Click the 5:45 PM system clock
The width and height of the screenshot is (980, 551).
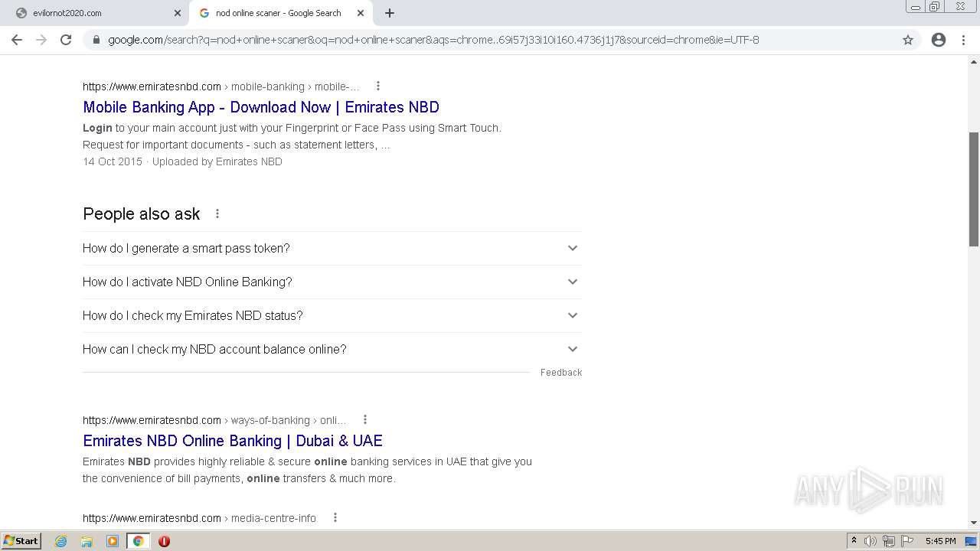pyautogui.click(x=940, y=541)
